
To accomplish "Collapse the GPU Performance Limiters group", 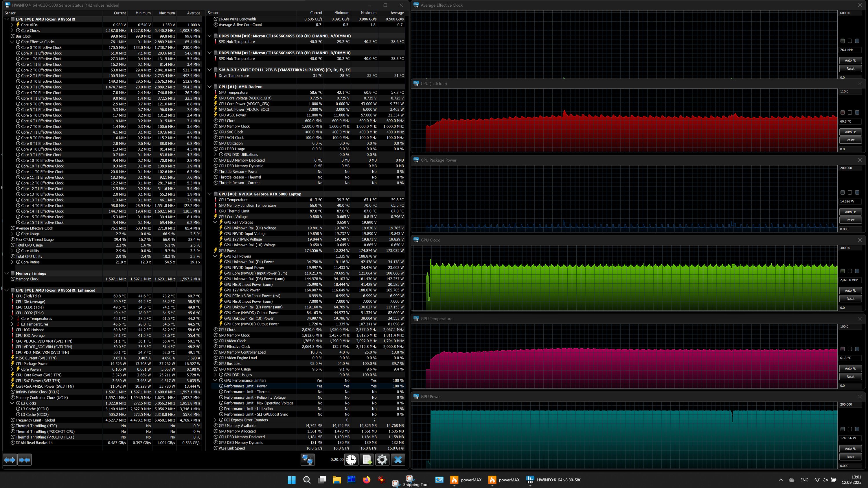I will 215,380.
